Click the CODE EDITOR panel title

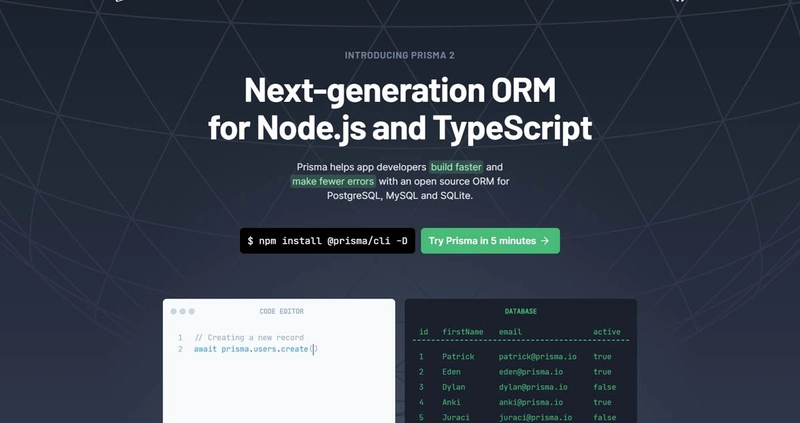click(x=282, y=311)
